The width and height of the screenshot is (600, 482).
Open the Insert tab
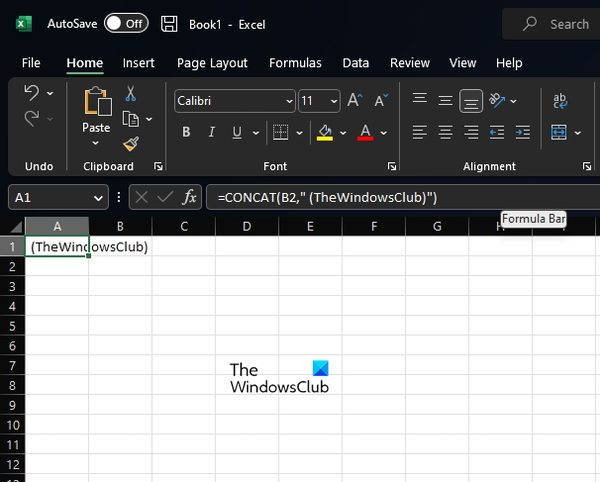click(138, 63)
